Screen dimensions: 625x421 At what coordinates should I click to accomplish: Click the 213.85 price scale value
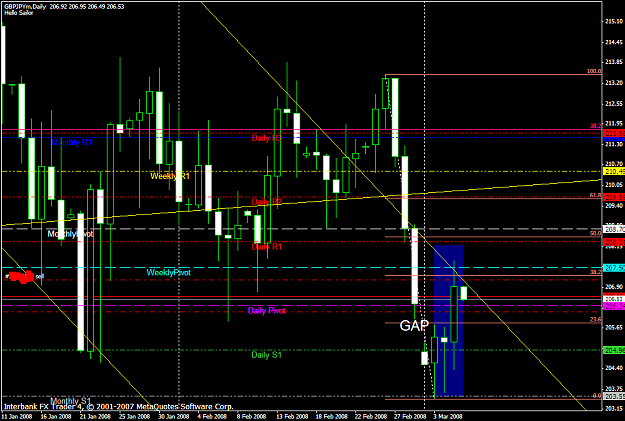pyautogui.click(x=615, y=62)
